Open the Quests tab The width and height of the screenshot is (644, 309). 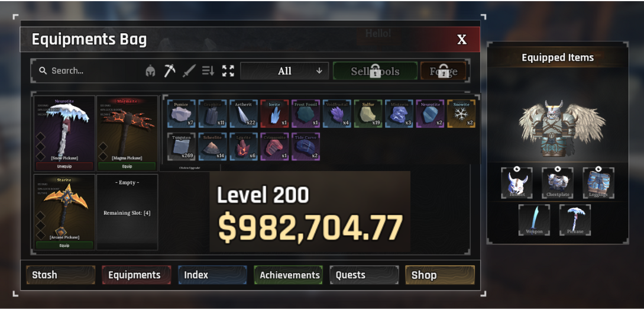click(x=364, y=275)
